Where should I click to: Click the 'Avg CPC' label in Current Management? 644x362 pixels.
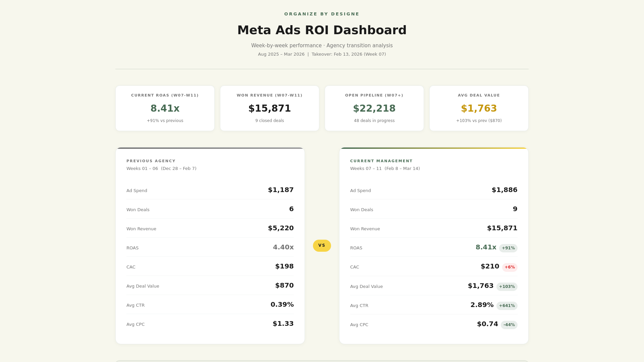[359, 325]
